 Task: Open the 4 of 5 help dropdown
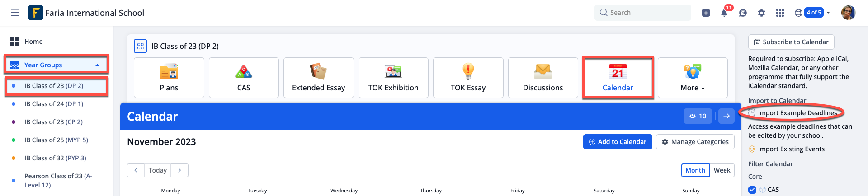pyautogui.click(x=813, y=13)
